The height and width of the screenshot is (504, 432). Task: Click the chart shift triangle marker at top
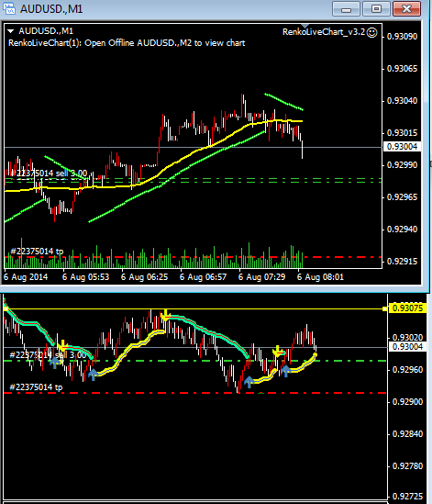[305, 26]
